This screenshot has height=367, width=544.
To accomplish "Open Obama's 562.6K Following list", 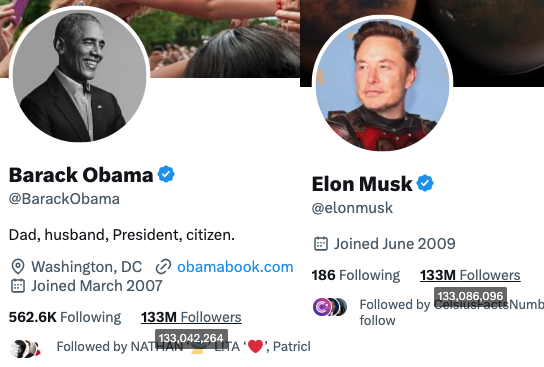I will (65, 317).
